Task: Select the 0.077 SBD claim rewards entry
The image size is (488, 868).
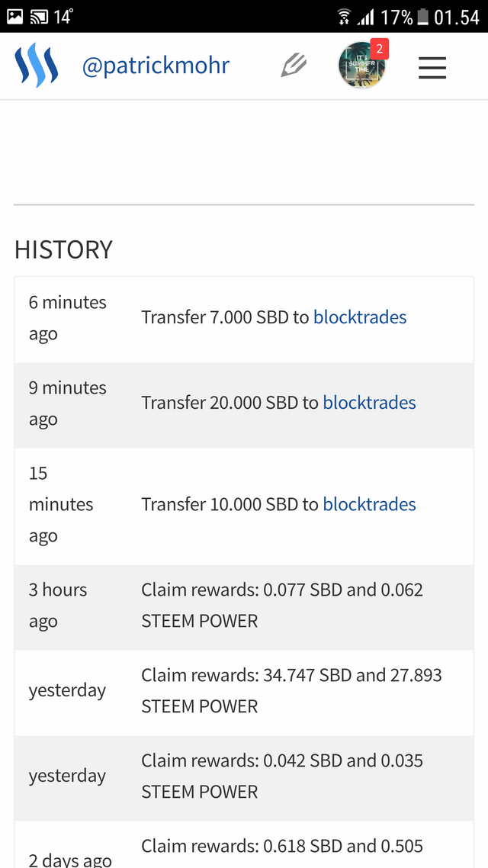Action: pos(282,605)
